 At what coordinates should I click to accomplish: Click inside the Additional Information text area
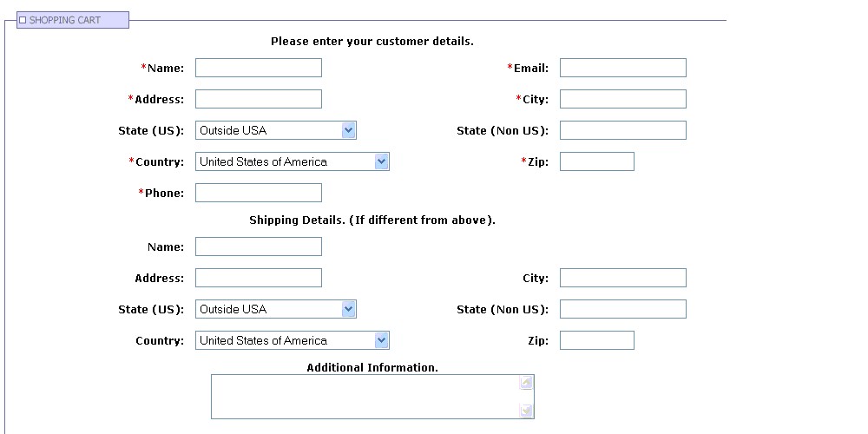click(365, 397)
